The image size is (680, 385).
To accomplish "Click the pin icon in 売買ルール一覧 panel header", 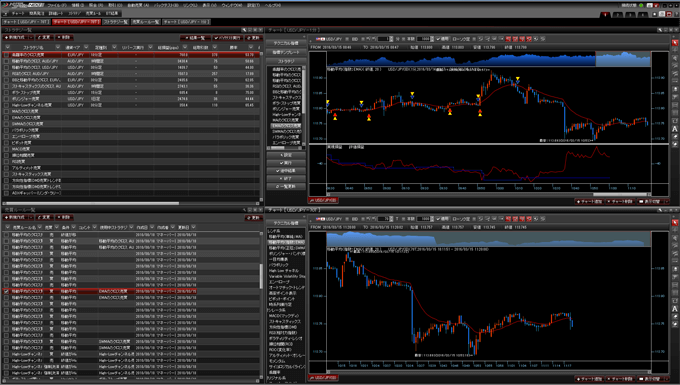I will pos(245,210).
